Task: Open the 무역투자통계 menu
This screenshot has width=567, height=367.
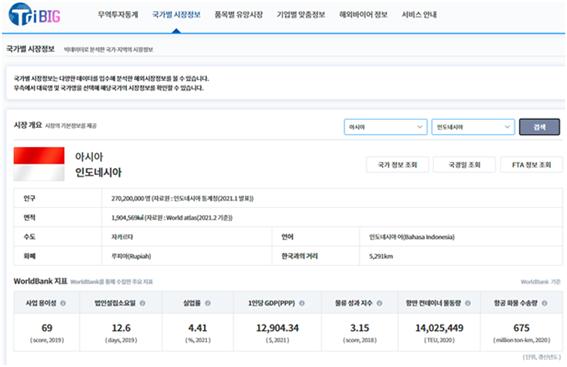Action: tap(118, 15)
